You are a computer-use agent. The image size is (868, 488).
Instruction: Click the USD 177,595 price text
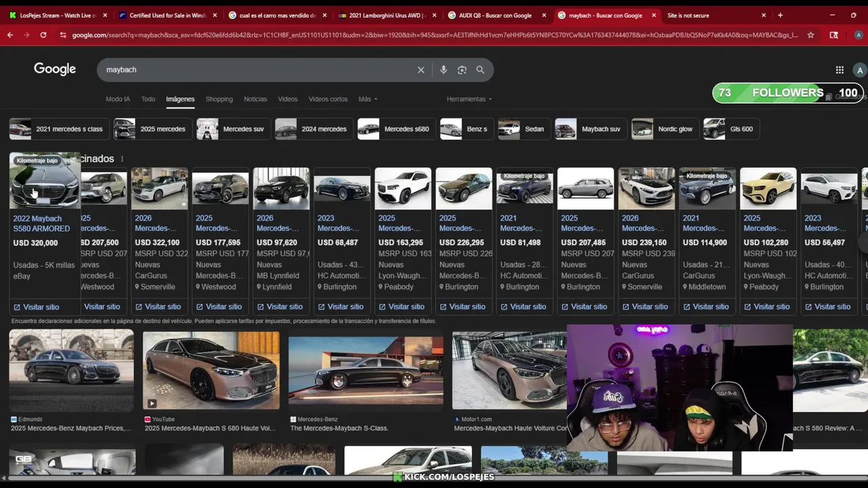click(x=218, y=243)
